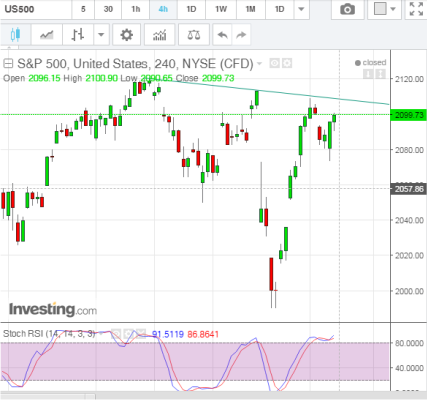Image resolution: width=427 pixels, height=400 pixels.
Task: Select the candlestick chart style icon
Action: pos(15,34)
